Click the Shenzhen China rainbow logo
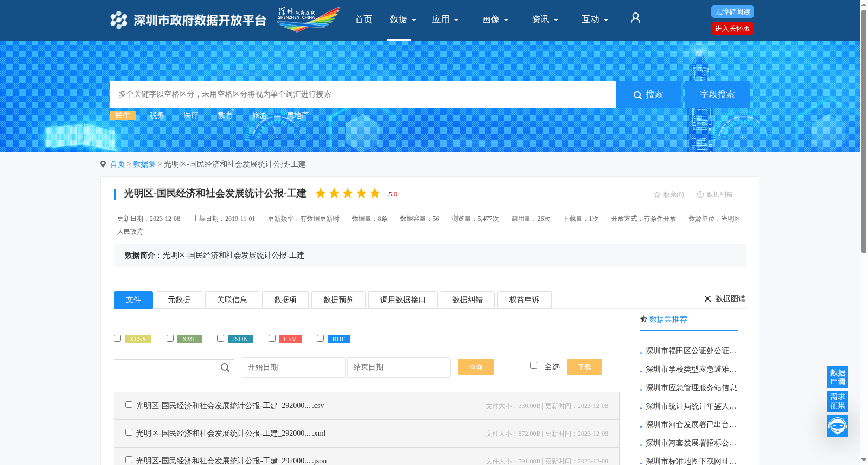The height and width of the screenshot is (465, 868). [308, 20]
